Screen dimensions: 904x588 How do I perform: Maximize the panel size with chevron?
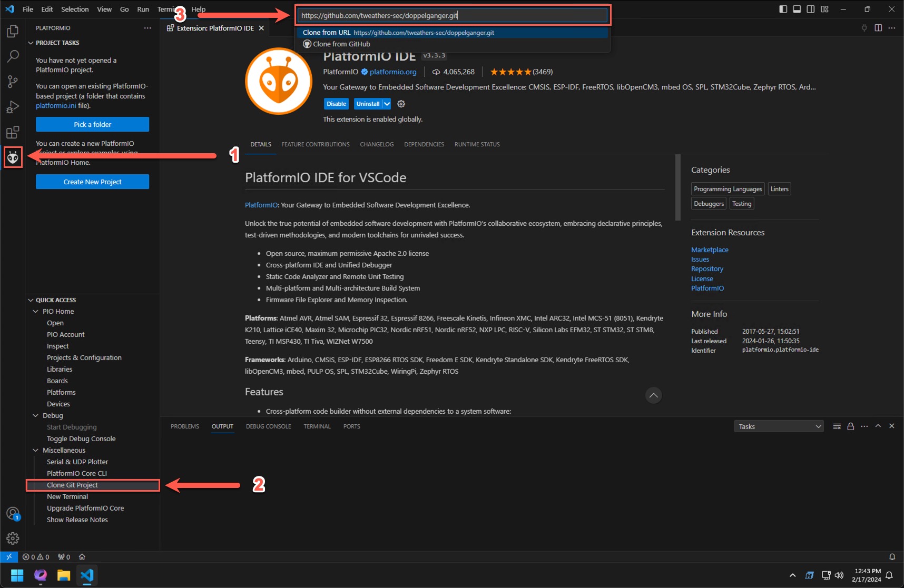point(878,426)
